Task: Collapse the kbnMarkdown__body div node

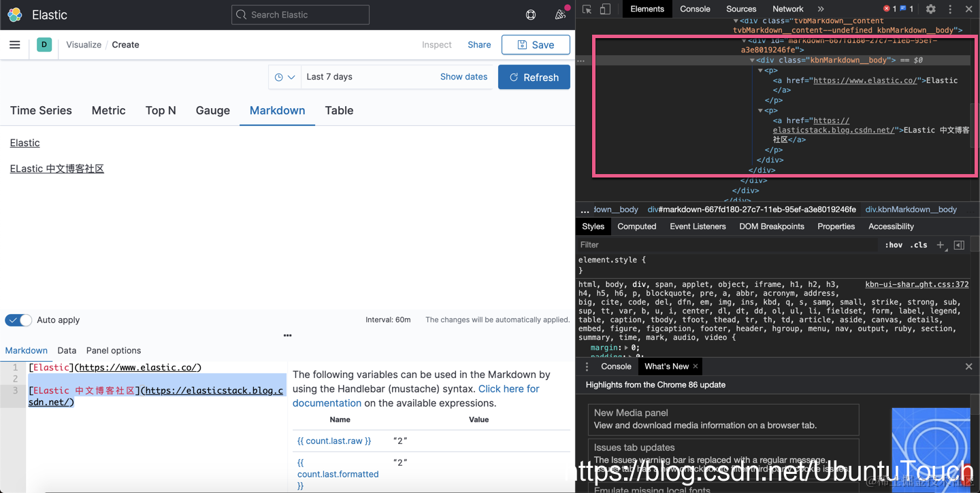Action: [x=752, y=61]
